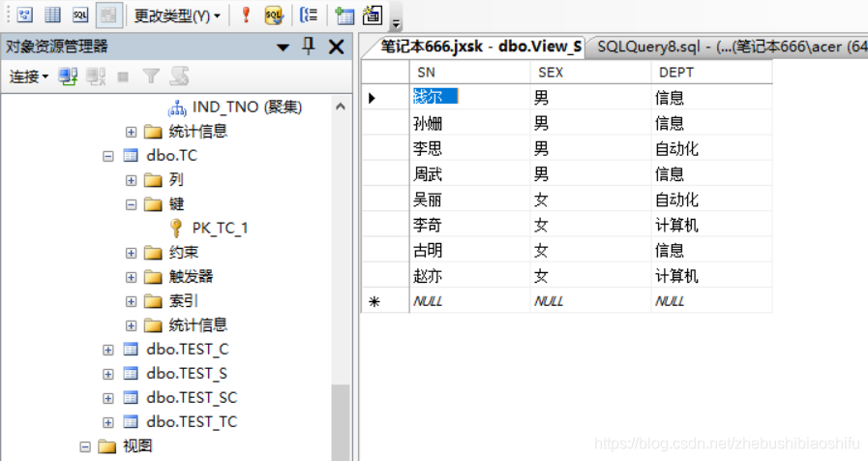
Task: Click the 孙姗 cell
Action: pyautogui.click(x=469, y=123)
